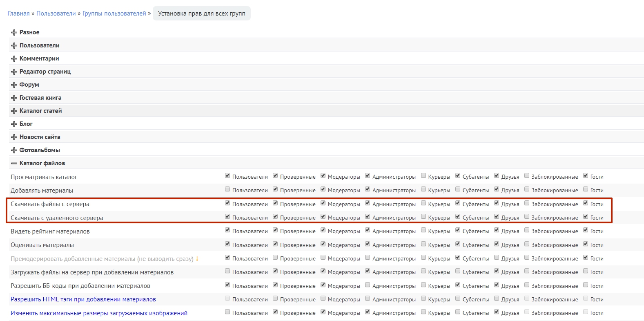Enable Пользователи for Добавлять материалы
Viewport: 644px width, 321px height.
pyautogui.click(x=227, y=189)
